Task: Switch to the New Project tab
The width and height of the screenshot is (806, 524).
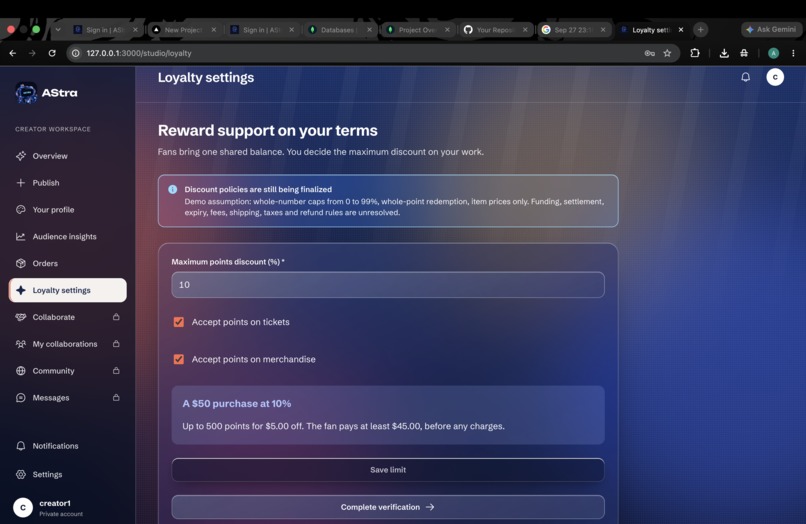Action: pos(184,30)
